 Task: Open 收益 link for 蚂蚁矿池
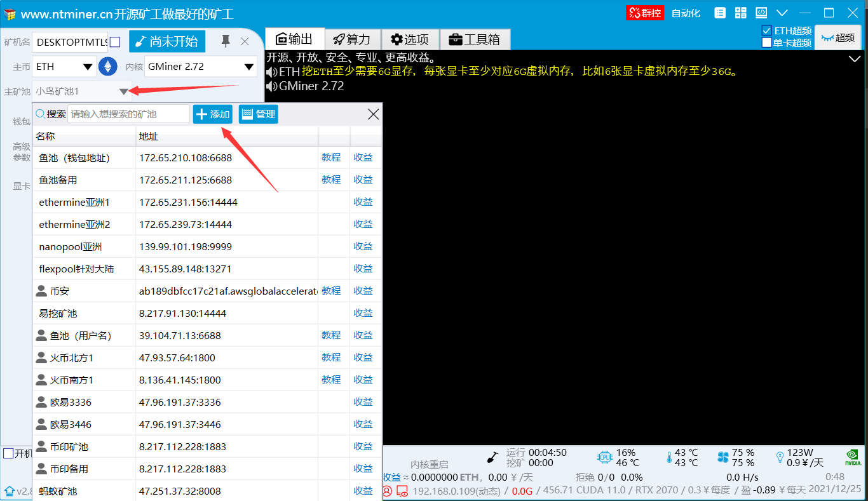tap(363, 491)
